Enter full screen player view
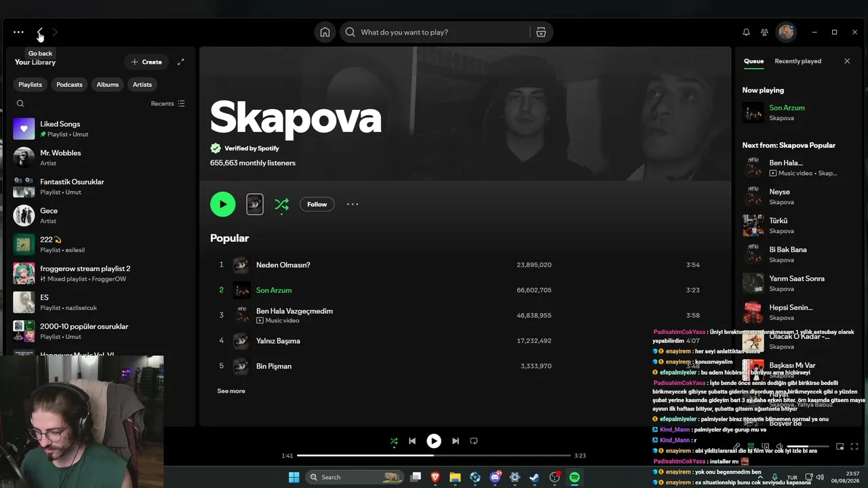The image size is (868, 488). point(854,447)
